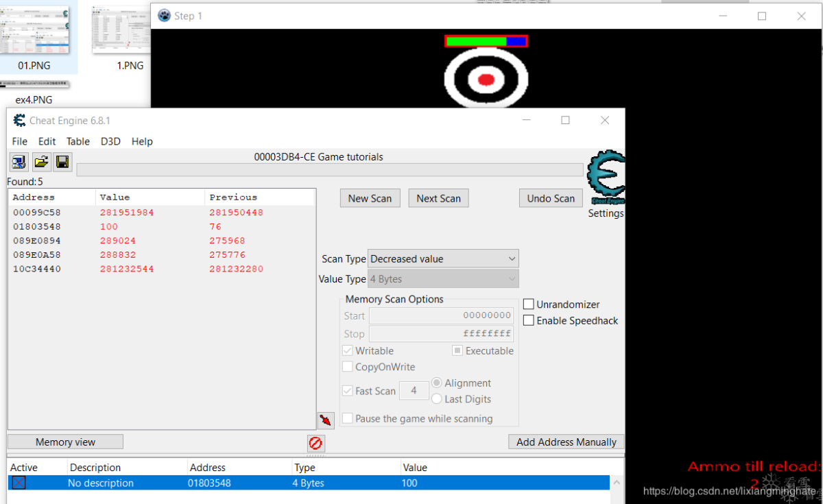Screen dimensions: 823x504
Task: Click No description cell in address table
Action: point(101,483)
